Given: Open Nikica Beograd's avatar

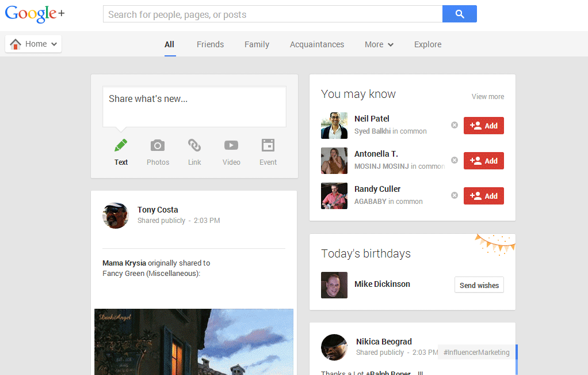Looking at the screenshot, I should click(x=334, y=347).
